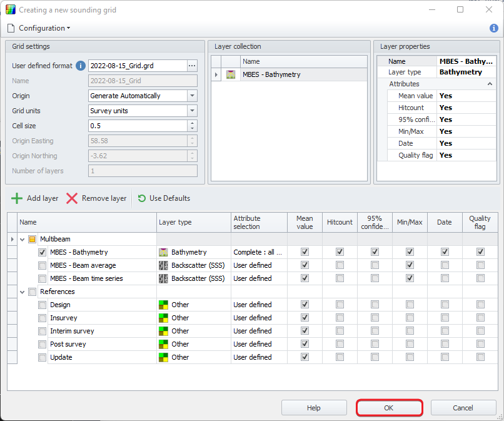Click the blue information icon at top right
Viewport: 504px width, 421px height.
click(x=493, y=28)
